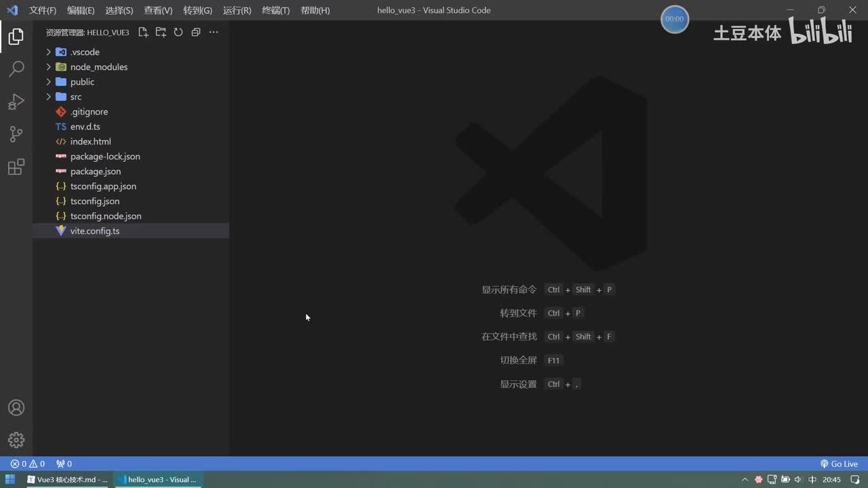Screen dimensions: 868x488
Task: Collapse all folders in Explorer
Action: tap(196, 32)
